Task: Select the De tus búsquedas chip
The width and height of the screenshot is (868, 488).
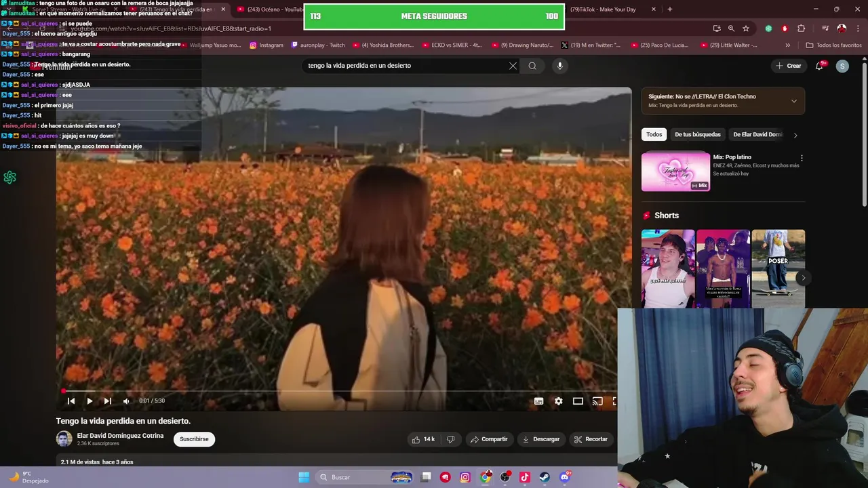Action: (x=697, y=134)
